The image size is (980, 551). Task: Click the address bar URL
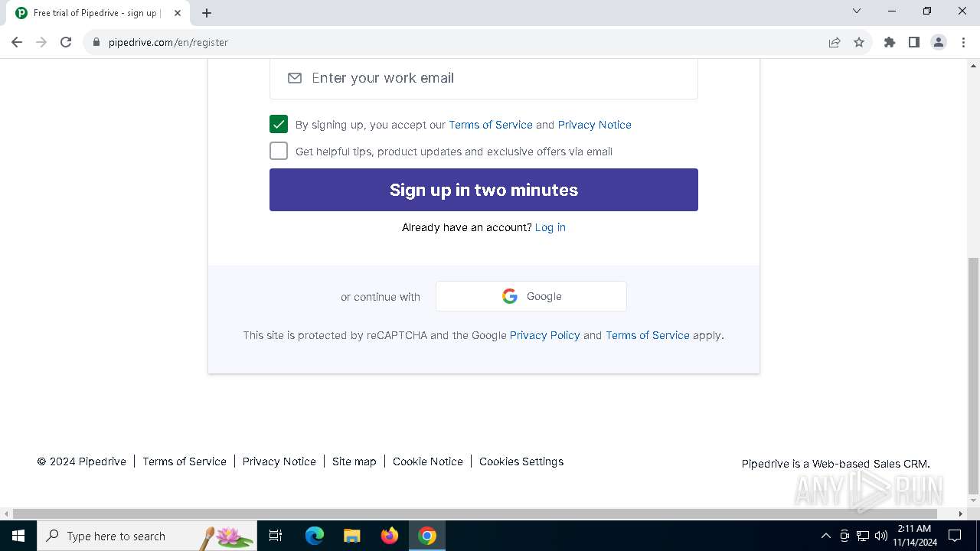point(168,42)
